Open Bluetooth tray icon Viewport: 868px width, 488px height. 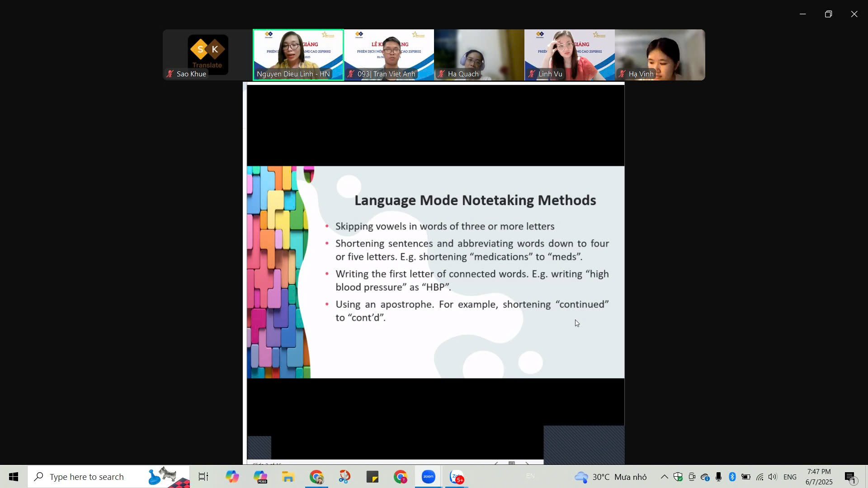(x=732, y=477)
